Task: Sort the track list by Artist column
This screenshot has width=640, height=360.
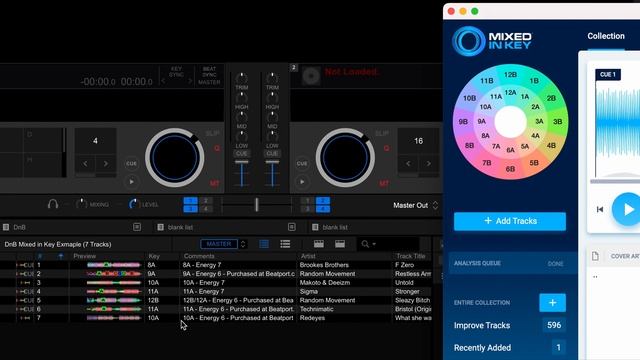Action: [x=308, y=256]
